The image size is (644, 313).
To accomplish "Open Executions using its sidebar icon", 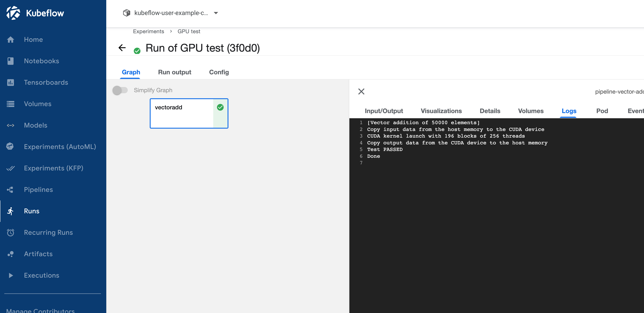I will (x=11, y=275).
